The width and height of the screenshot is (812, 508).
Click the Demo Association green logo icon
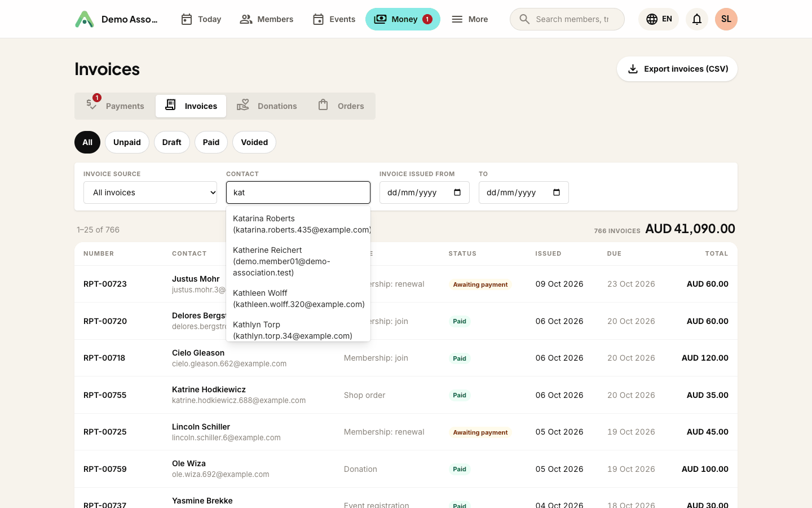click(x=85, y=19)
